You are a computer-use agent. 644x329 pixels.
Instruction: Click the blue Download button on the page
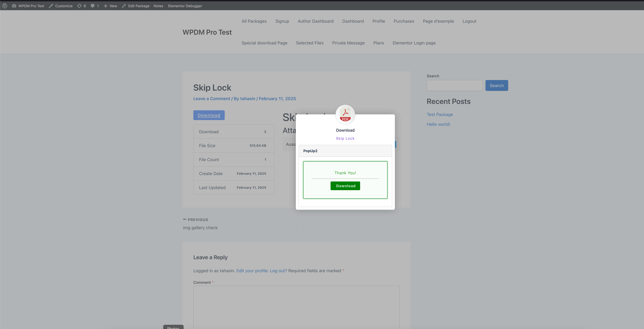click(209, 115)
